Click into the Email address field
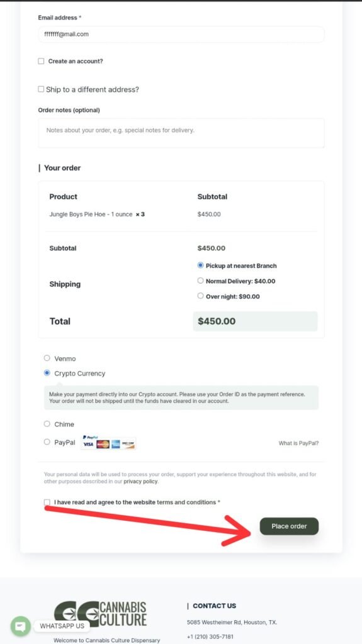 click(181, 34)
